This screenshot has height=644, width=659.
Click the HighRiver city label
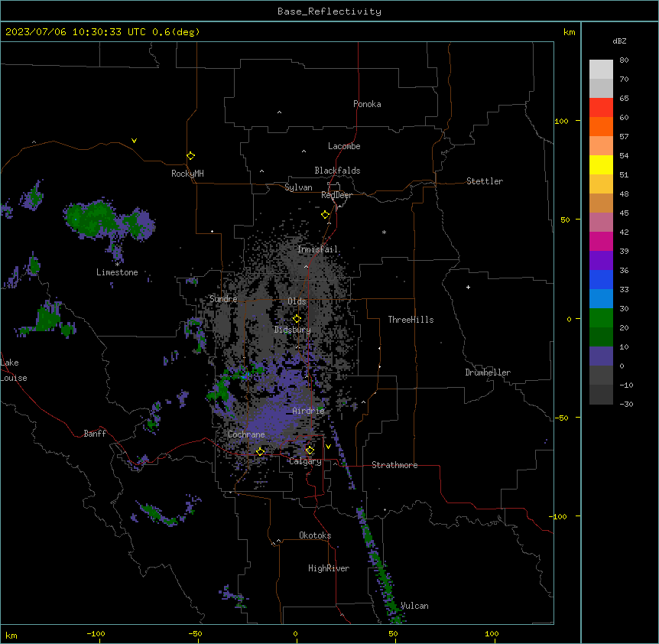(329, 568)
